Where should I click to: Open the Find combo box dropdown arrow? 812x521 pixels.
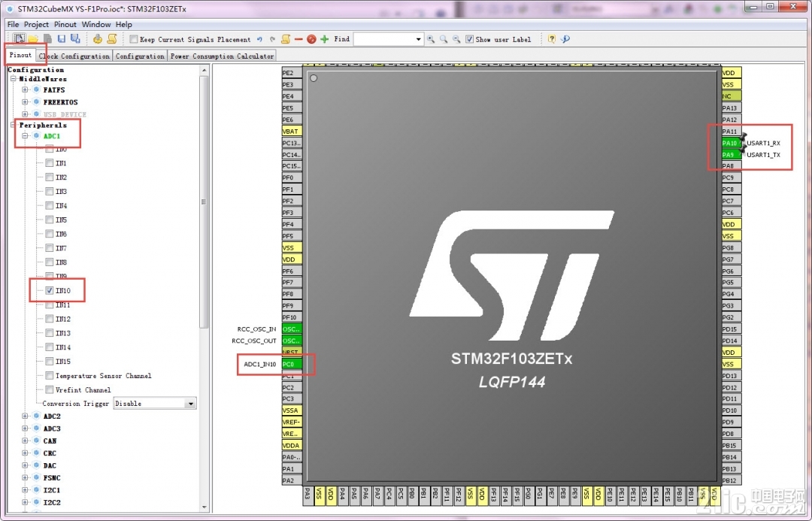click(x=419, y=39)
